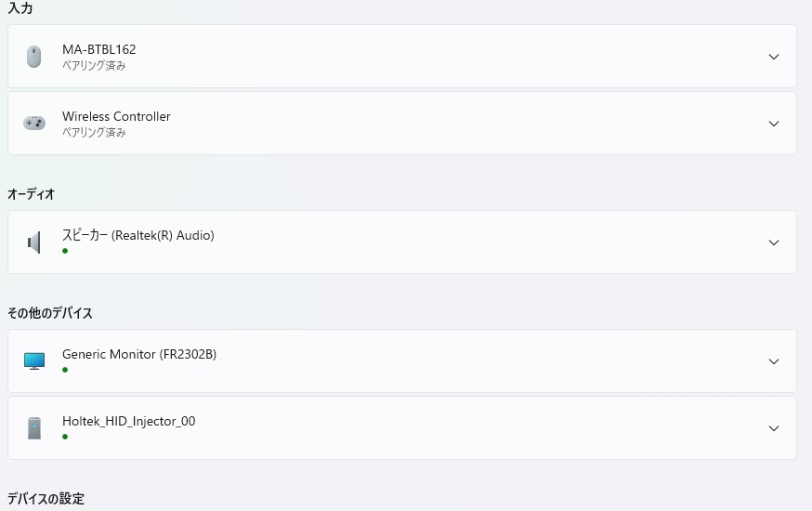
Task: Click the PC tower icon for Holtek device
Action: pyautogui.click(x=34, y=428)
